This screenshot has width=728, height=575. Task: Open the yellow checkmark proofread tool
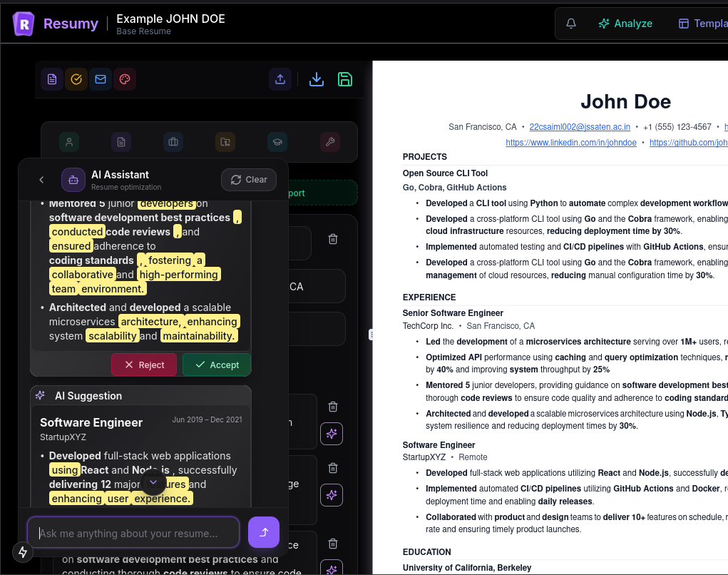tap(76, 79)
